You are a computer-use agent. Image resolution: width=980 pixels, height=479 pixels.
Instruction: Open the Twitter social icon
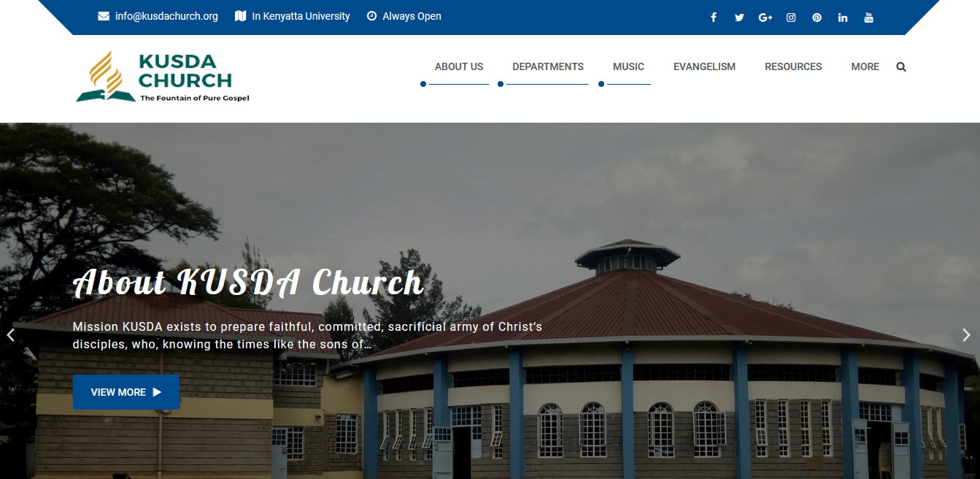tap(739, 18)
